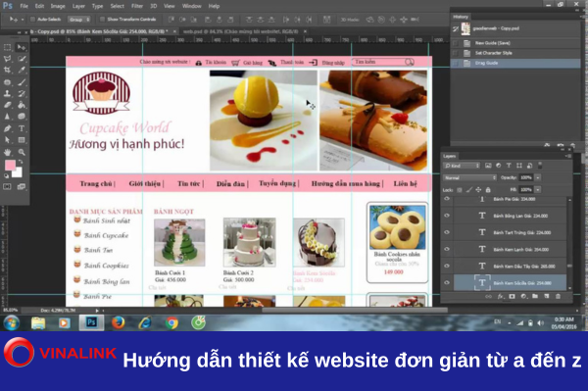588x391 pixels.
Task: Open the Window menu
Action: point(192,6)
